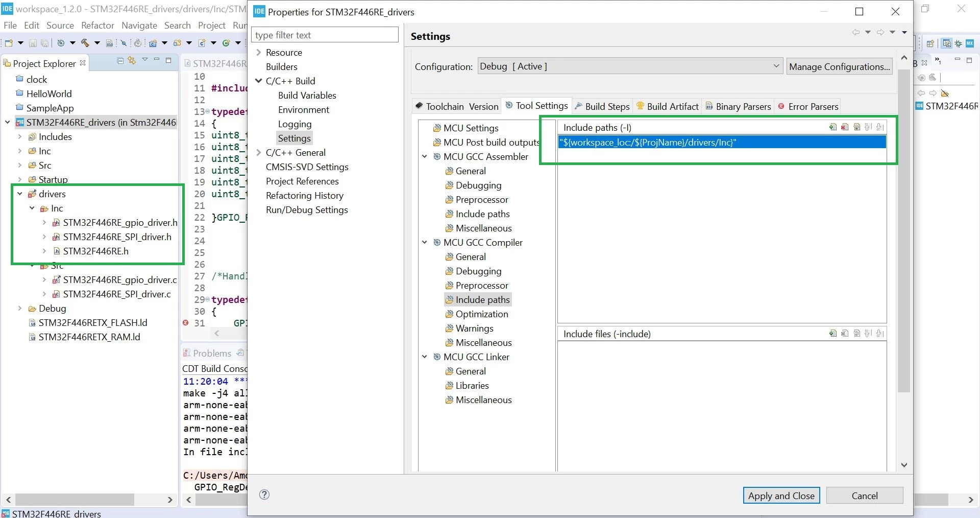Toggle Link with Editor in Project Explorer

(132, 60)
